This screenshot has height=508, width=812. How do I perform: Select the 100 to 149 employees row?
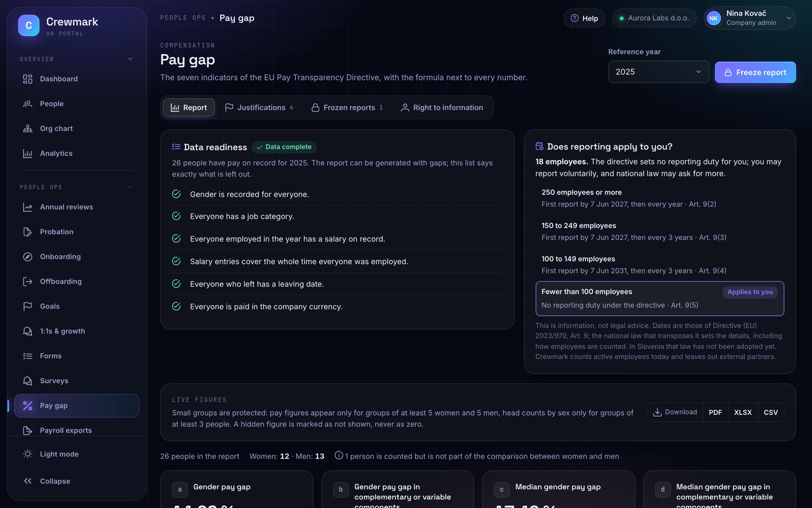[660, 265]
